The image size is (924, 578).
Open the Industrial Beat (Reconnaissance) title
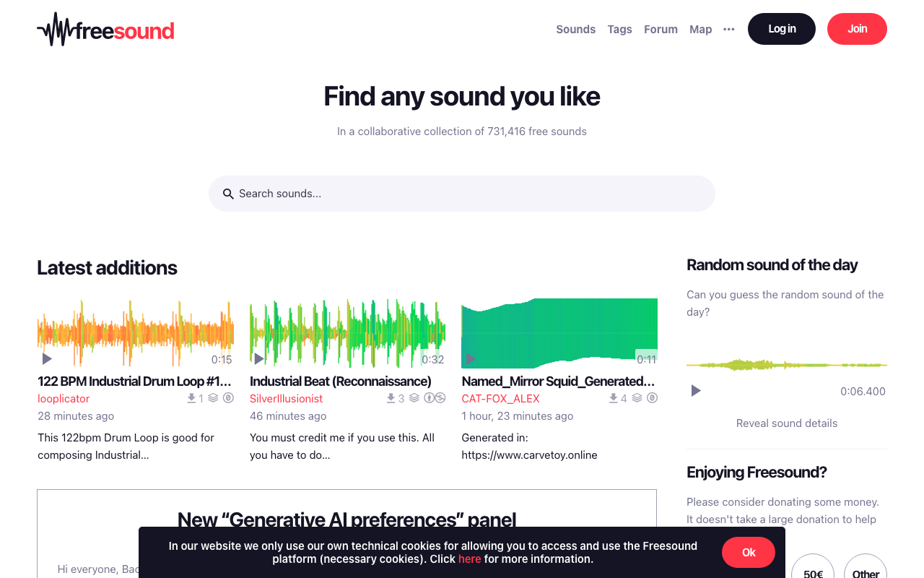341,381
